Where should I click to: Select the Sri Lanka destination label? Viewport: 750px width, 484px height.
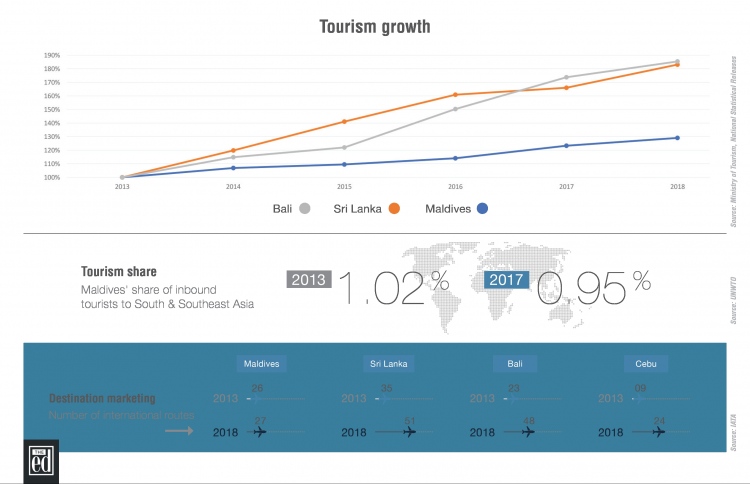click(387, 364)
